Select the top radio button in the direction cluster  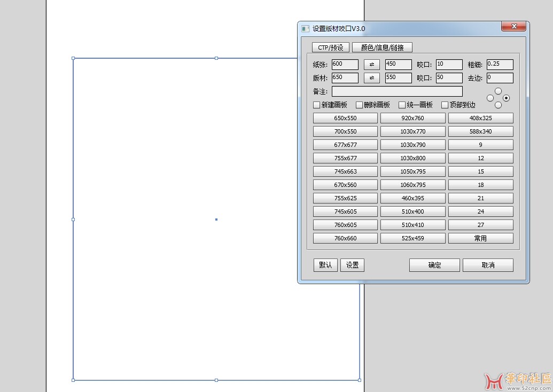(x=499, y=91)
